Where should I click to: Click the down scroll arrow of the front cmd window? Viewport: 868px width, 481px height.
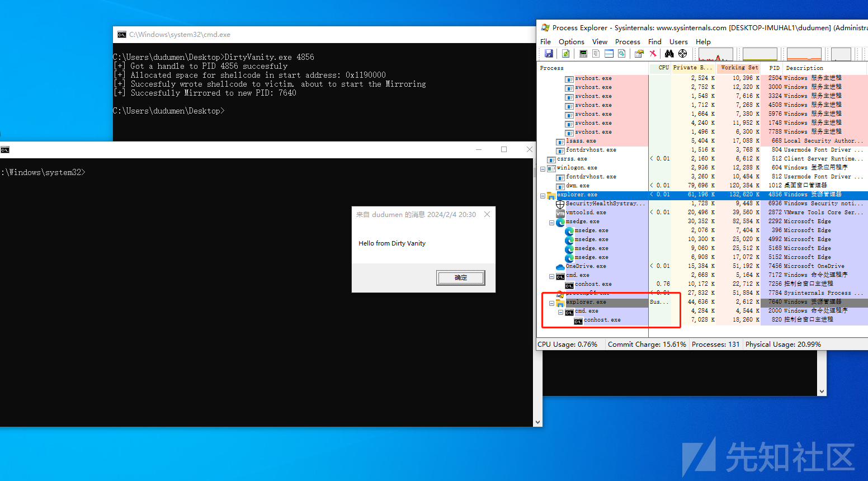pyautogui.click(x=537, y=422)
